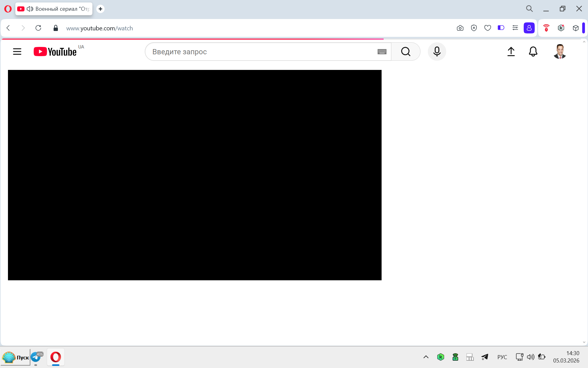Expand hidden system tray icons chevron
Image resolution: width=588 pixels, height=368 pixels.
[x=426, y=357]
